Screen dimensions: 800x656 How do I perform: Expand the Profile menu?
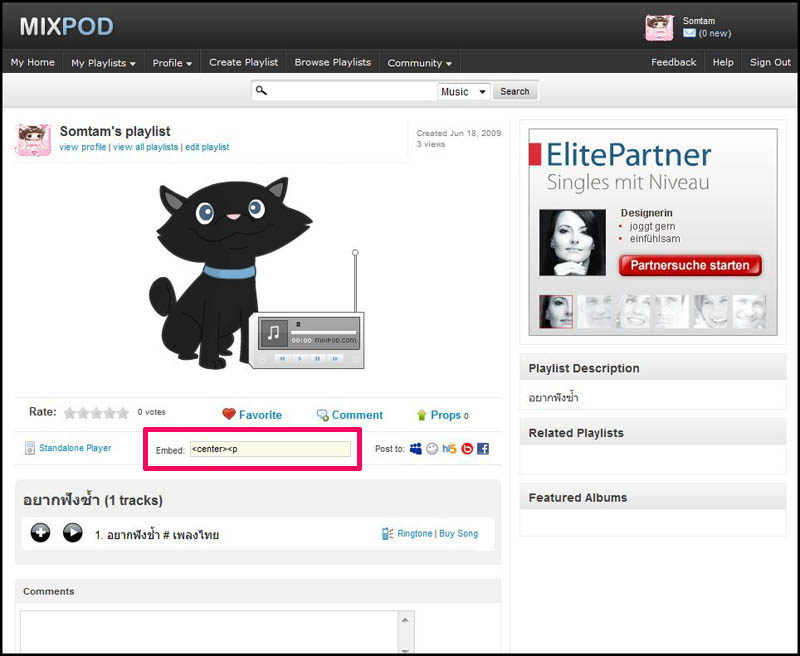tap(172, 63)
